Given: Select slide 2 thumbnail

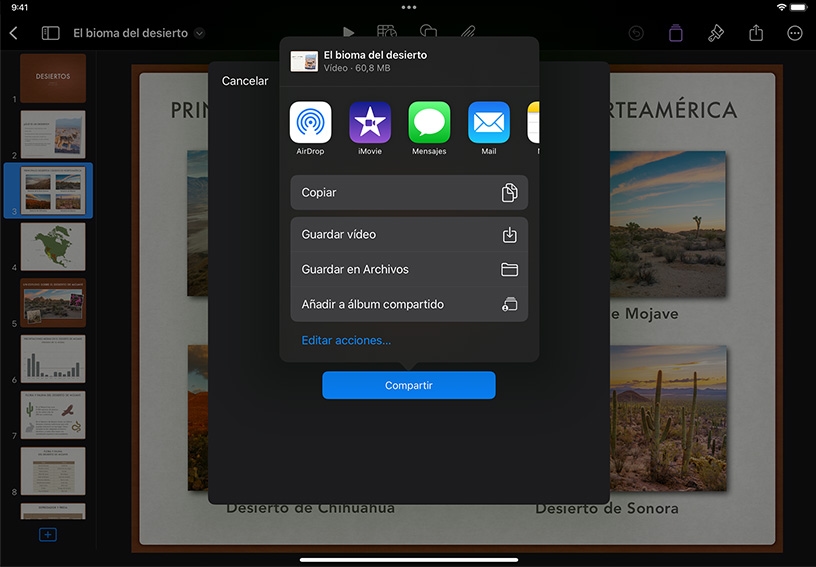Looking at the screenshot, I should click(53, 134).
